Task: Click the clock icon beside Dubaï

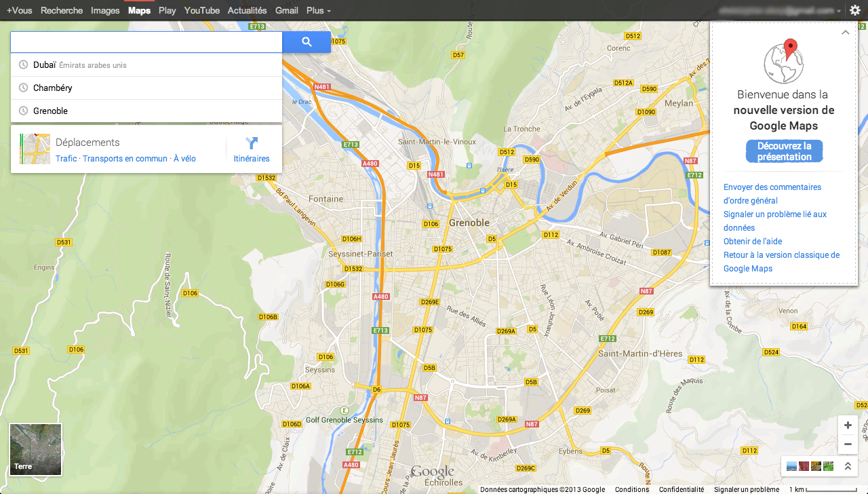Action: pos(23,65)
